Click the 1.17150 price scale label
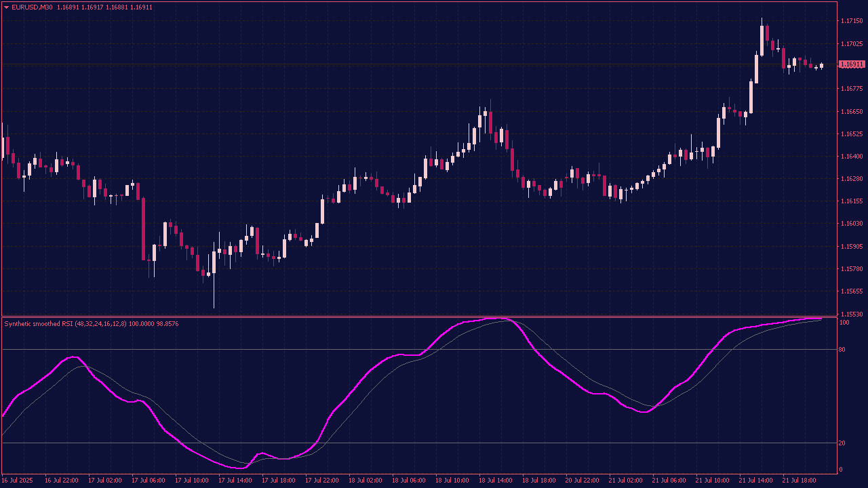Image resolution: width=868 pixels, height=488 pixels. click(x=852, y=22)
